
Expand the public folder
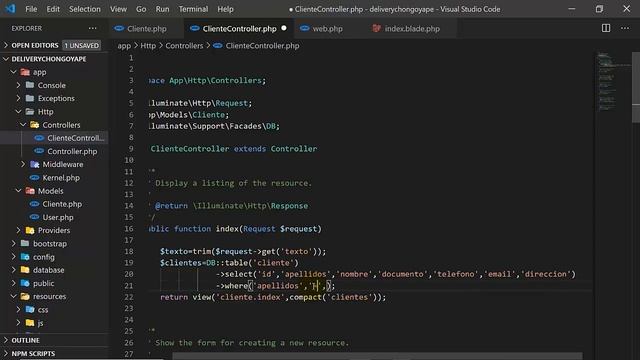pyautogui.click(x=13, y=283)
